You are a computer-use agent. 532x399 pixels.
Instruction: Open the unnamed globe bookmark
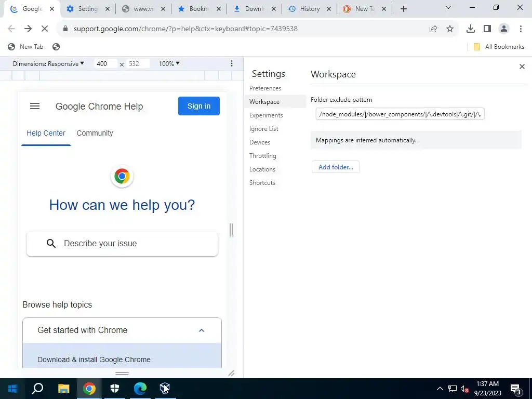(x=56, y=47)
